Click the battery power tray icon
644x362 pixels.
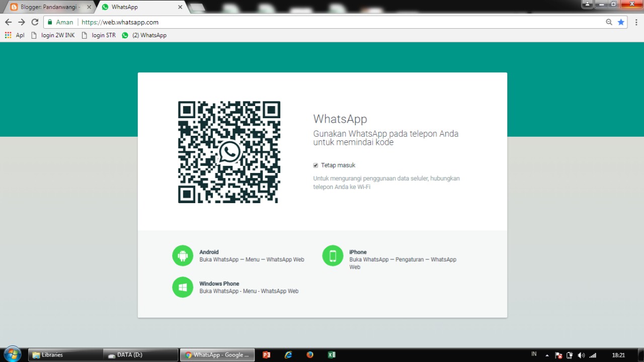click(570, 355)
